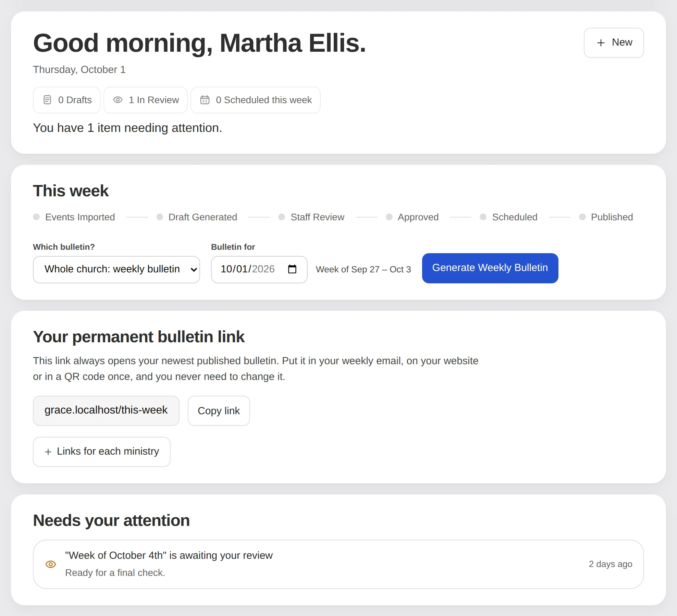Click the Bulletin for date field

(x=259, y=270)
